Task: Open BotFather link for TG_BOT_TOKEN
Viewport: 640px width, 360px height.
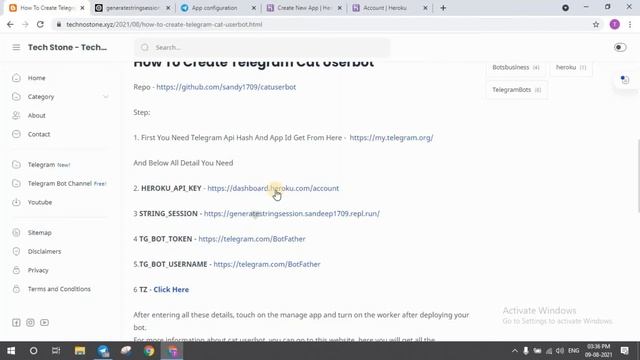Action: [x=252, y=239]
